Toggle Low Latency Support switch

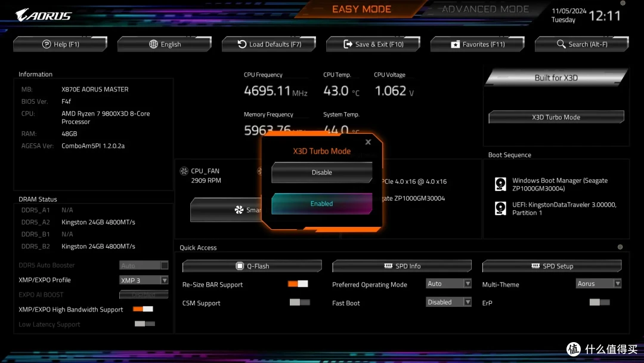[x=144, y=324]
